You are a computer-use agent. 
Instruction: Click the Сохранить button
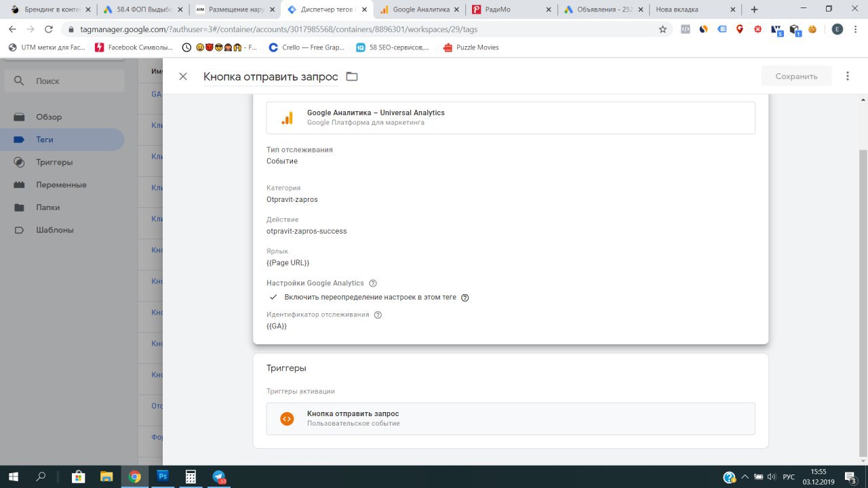(x=796, y=76)
